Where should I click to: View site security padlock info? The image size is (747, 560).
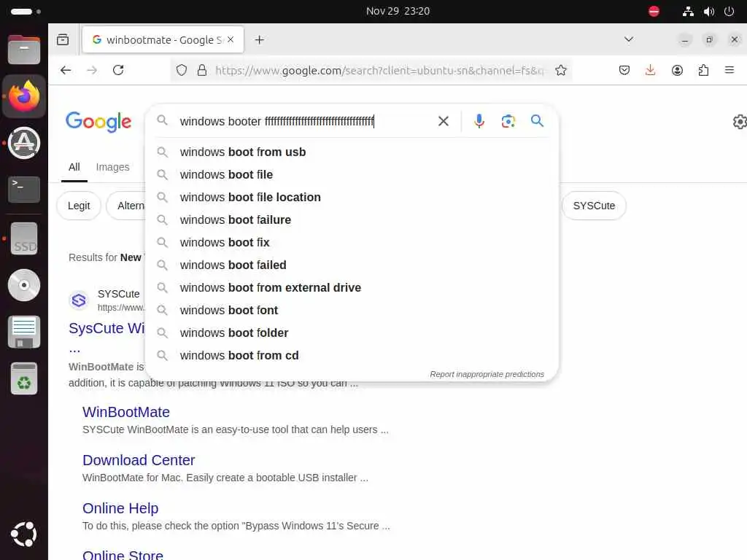[x=202, y=71]
